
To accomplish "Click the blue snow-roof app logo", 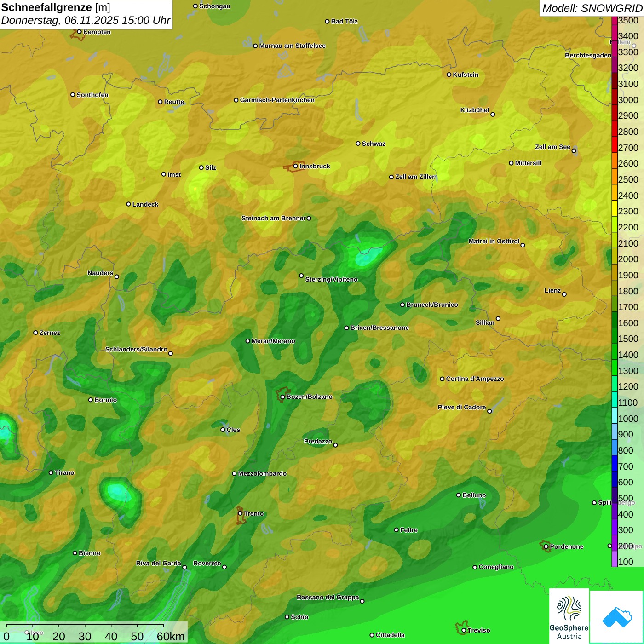I will [x=616, y=616].
